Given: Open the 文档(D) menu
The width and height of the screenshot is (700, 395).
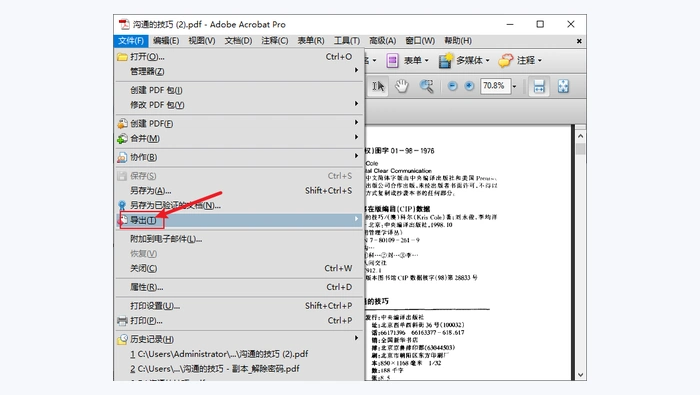Looking at the screenshot, I should point(238,41).
